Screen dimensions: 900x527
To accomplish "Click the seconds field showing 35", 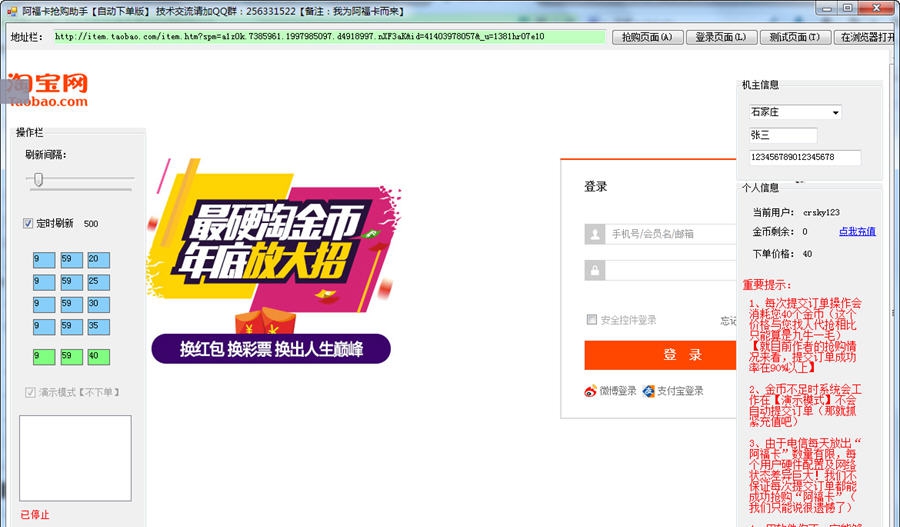I will coord(99,327).
